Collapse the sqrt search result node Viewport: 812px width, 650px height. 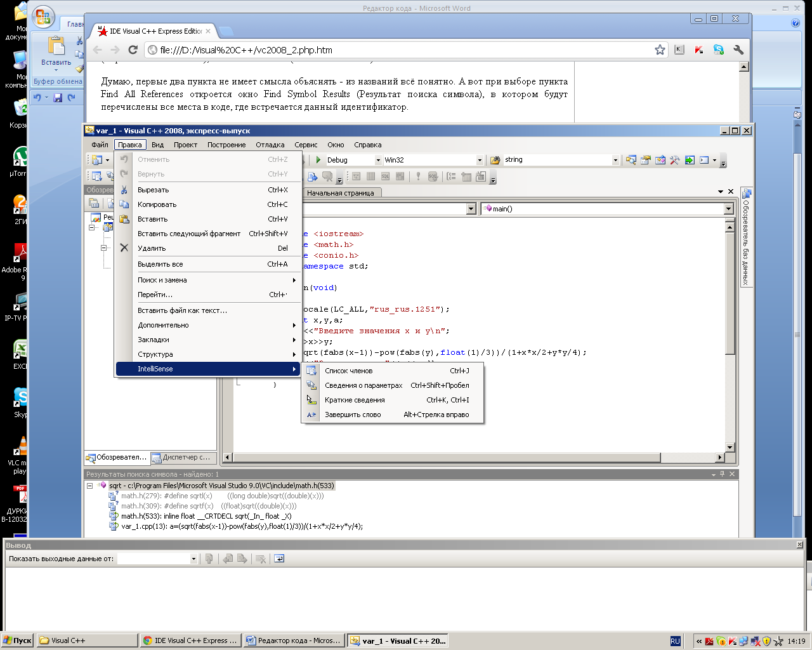pos(90,486)
